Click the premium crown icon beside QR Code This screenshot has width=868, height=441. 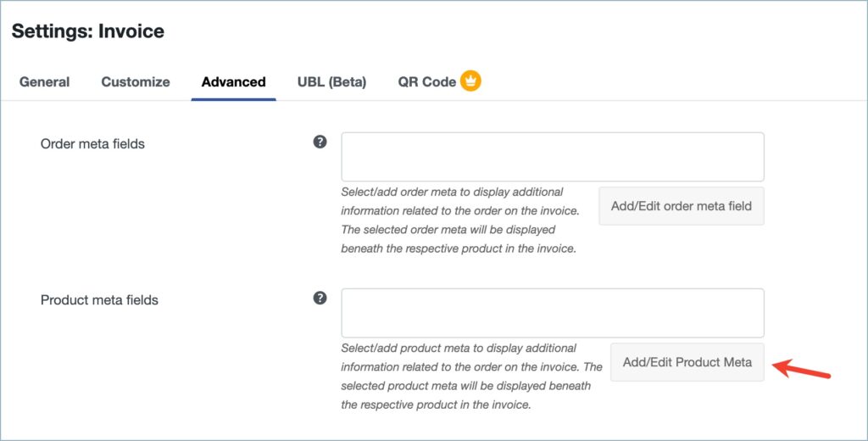470,81
